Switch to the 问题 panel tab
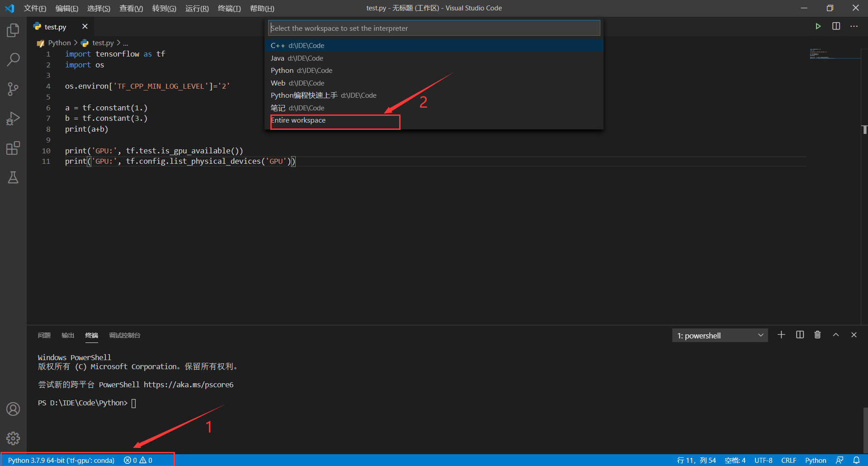This screenshot has height=466, width=868. 44,335
